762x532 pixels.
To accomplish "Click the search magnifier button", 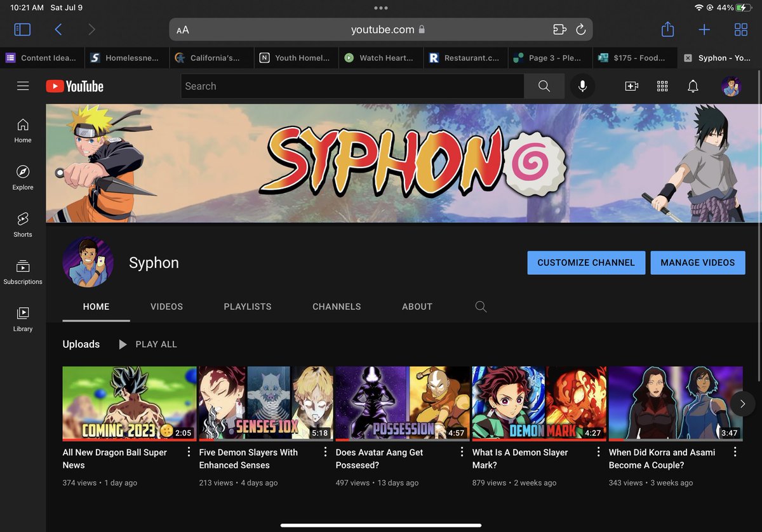I will coord(544,86).
